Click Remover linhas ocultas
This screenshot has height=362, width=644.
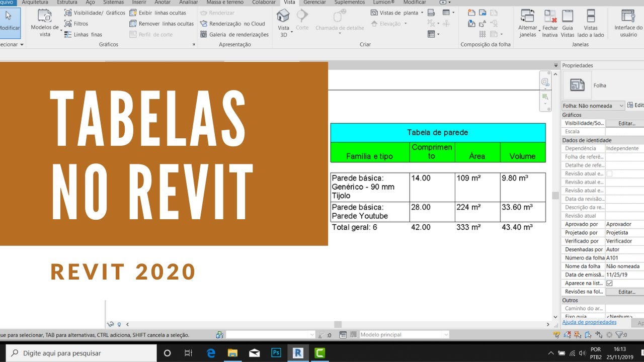tap(162, 24)
